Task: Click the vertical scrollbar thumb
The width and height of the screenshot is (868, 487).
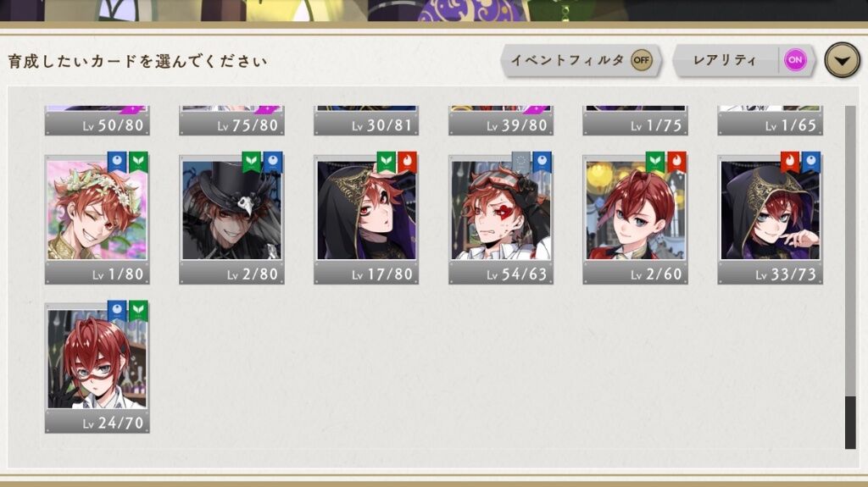Action: (850, 423)
